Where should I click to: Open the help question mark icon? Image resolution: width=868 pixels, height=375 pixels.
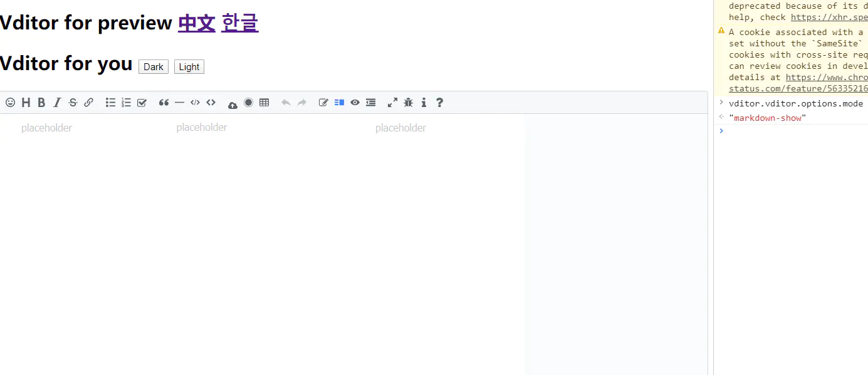[x=439, y=103]
